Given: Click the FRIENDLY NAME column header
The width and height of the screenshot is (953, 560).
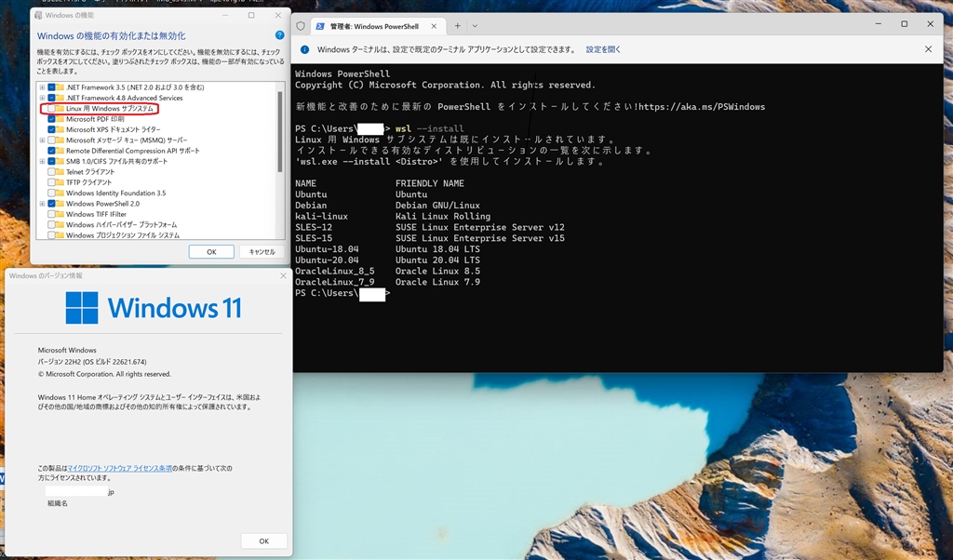Looking at the screenshot, I should 430,183.
